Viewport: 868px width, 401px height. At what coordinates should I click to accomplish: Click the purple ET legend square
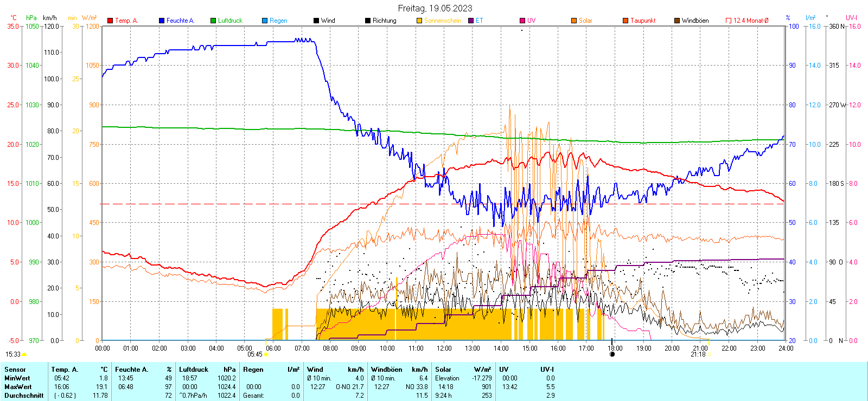coord(471,21)
